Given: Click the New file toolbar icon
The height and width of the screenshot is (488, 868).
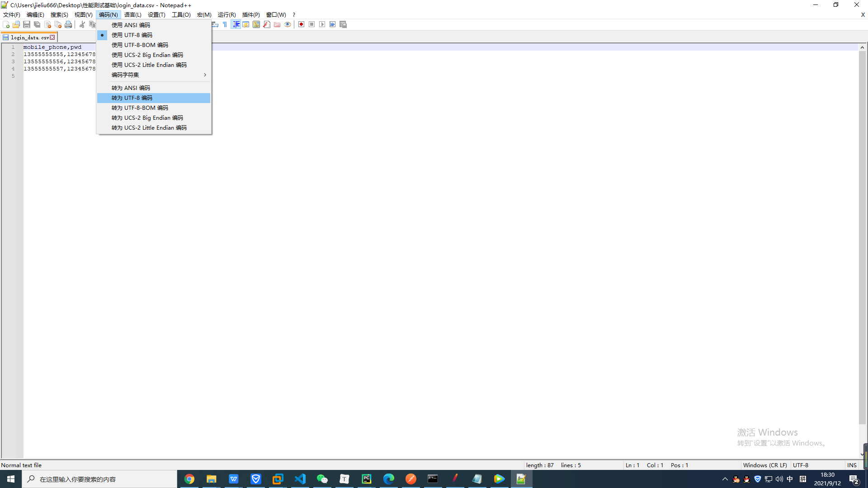Looking at the screenshot, I should pyautogui.click(x=6, y=24).
